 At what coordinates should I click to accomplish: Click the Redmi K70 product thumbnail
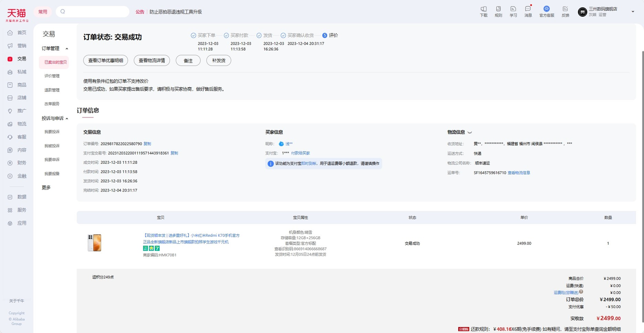pyautogui.click(x=94, y=243)
